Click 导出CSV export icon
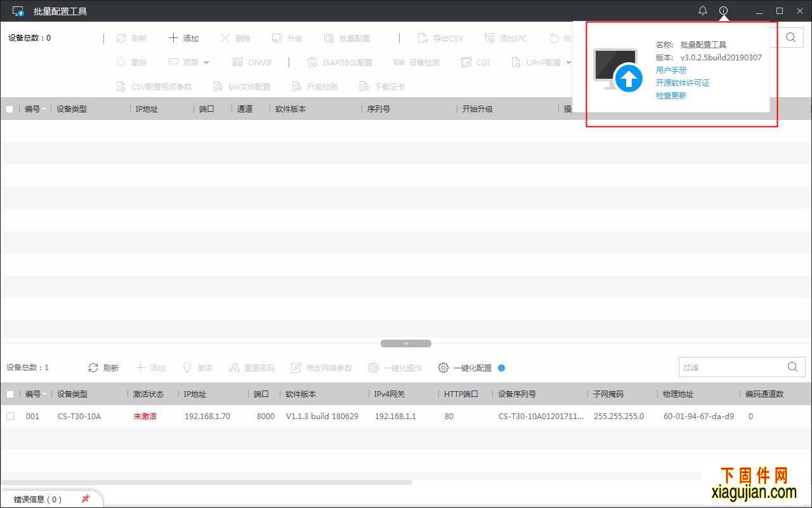The image size is (812, 508). pyautogui.click(x=423, y=38)
